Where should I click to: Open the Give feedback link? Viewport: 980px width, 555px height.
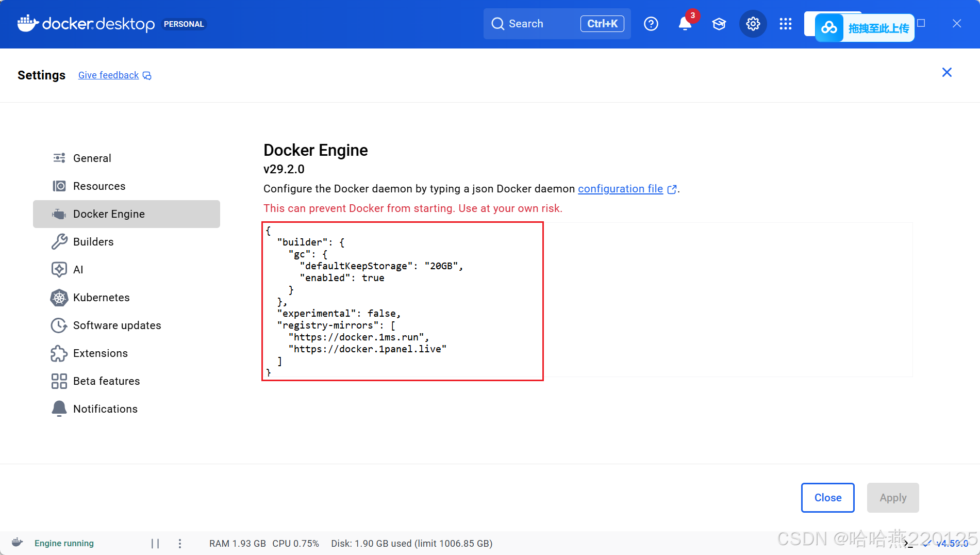tap(108, 75)
